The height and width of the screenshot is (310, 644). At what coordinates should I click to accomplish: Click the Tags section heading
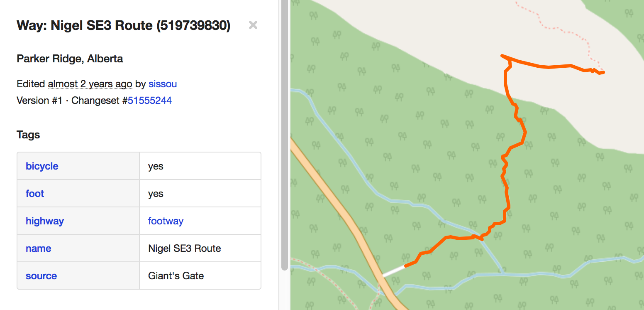pos(28,135)
